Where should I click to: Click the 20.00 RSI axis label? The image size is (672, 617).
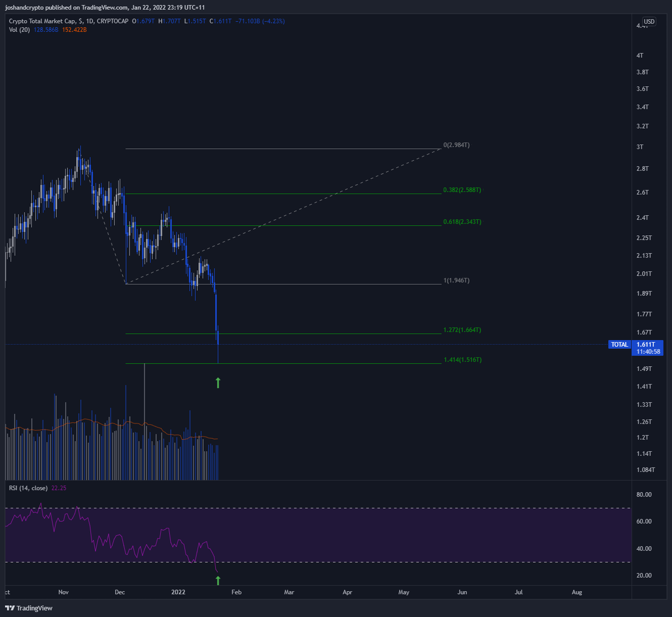(644, 576)
